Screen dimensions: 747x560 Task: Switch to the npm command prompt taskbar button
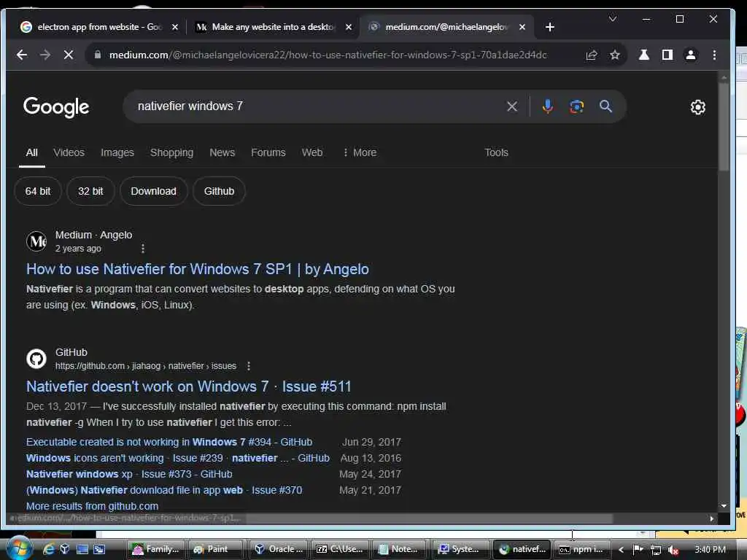coord(581,549)
